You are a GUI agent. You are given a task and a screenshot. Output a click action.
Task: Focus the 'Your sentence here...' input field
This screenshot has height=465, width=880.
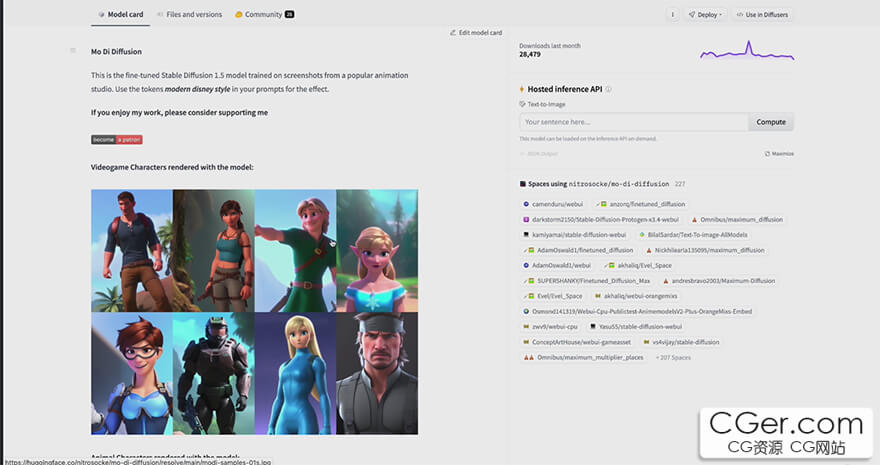pos(634,122)
